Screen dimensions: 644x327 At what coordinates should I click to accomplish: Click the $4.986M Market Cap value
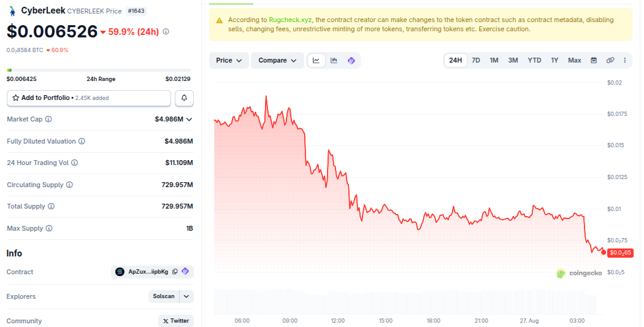169,119
